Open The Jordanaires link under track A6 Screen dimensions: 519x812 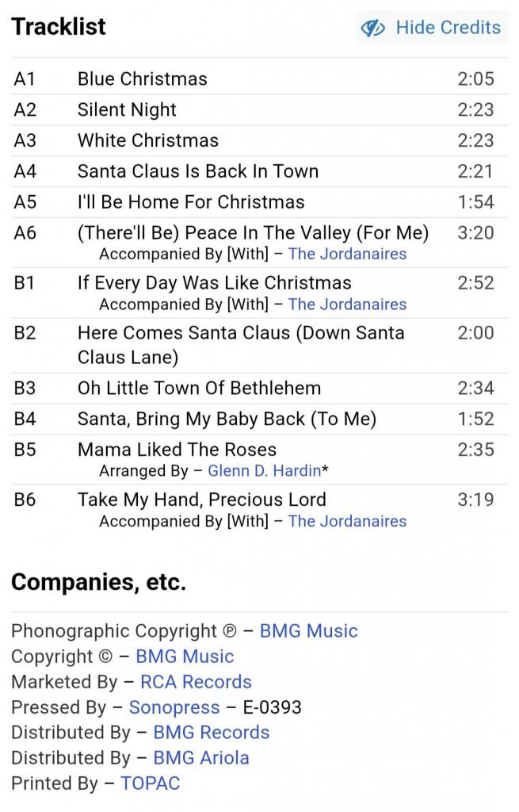[x=347, y=255]
